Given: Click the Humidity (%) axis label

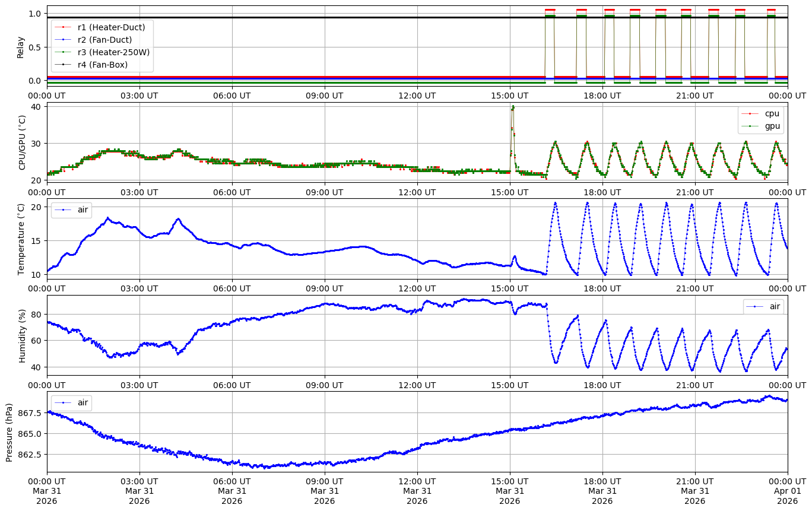Looking at the screenshot, I should 23,335.
